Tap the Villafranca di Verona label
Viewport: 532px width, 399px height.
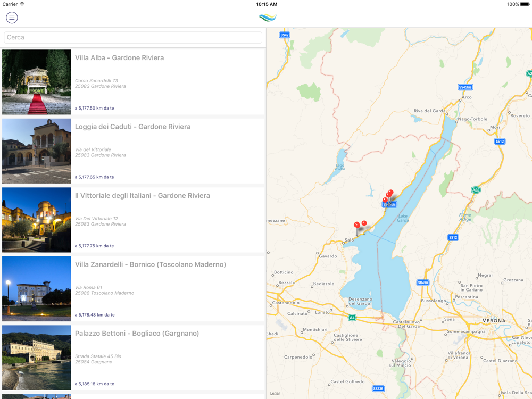(x=459, y=355)
